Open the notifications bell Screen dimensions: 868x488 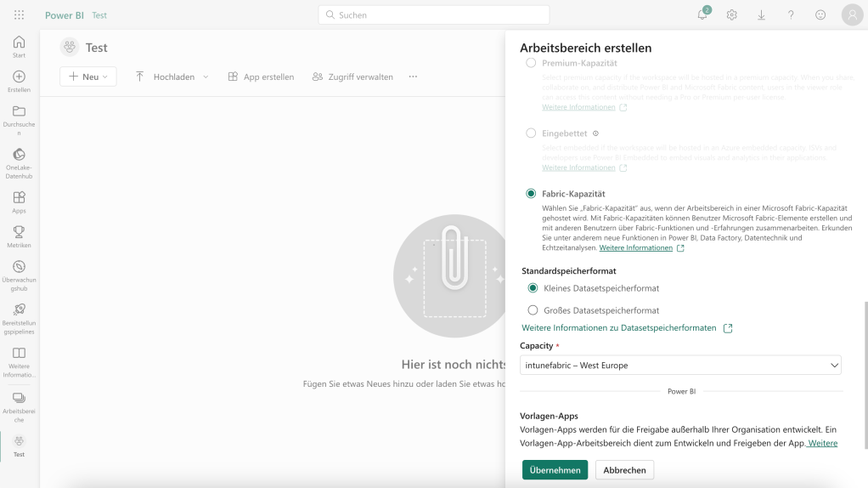coord(702,15)
